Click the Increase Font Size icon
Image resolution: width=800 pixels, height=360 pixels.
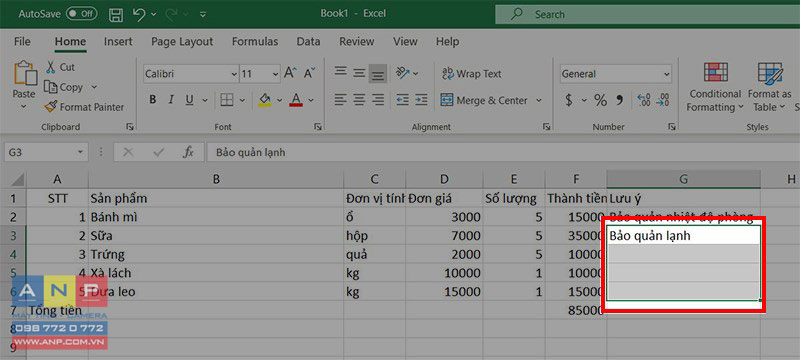(290, 73)
